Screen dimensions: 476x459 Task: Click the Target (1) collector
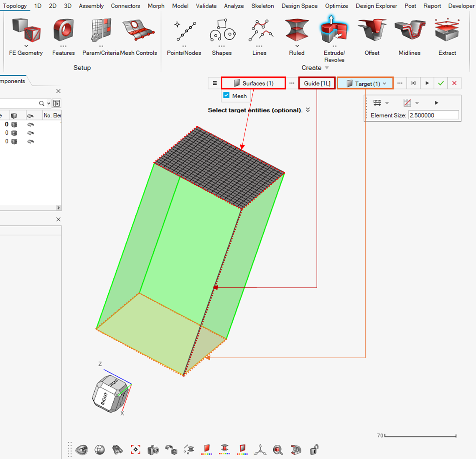[365, 83]
